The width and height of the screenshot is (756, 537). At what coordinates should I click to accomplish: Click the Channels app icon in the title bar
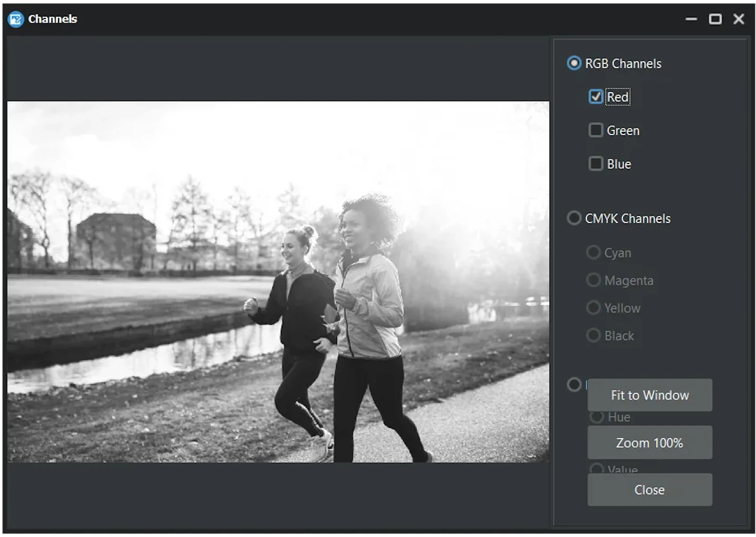(16, 19)
